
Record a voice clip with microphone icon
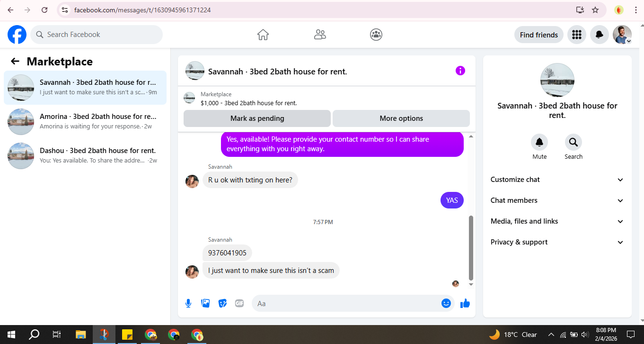pos(188,303)
